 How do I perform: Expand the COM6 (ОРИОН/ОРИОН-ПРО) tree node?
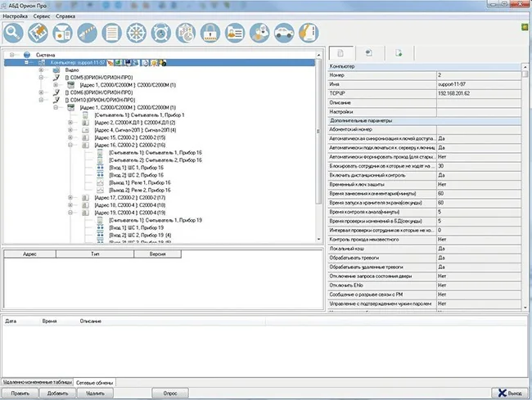[41, 92]
